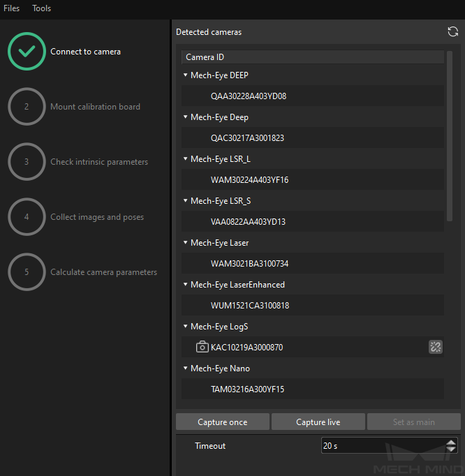Viewport: 465px width, 476px height.
Task: Collapse the Mech-Eye Laser group
Action: click(x=185, y=242)
